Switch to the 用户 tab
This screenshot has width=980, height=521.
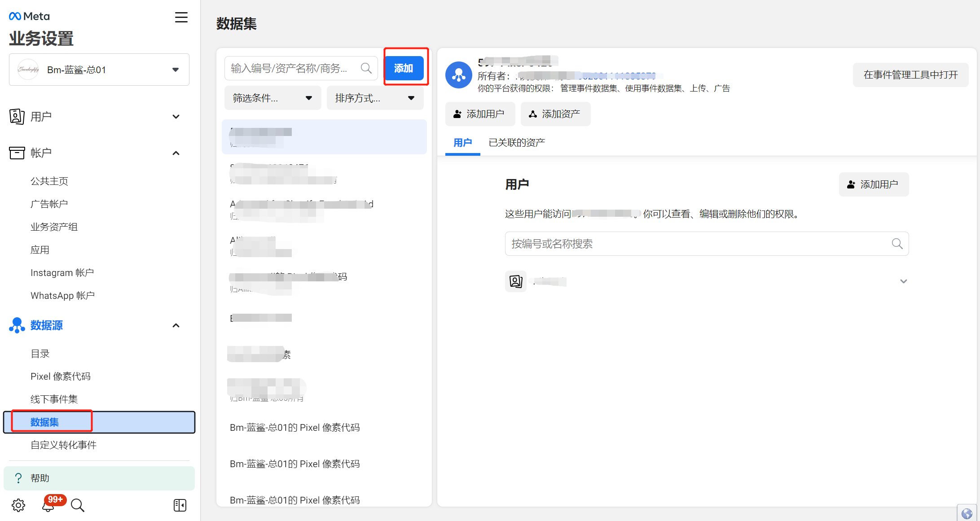462,143
